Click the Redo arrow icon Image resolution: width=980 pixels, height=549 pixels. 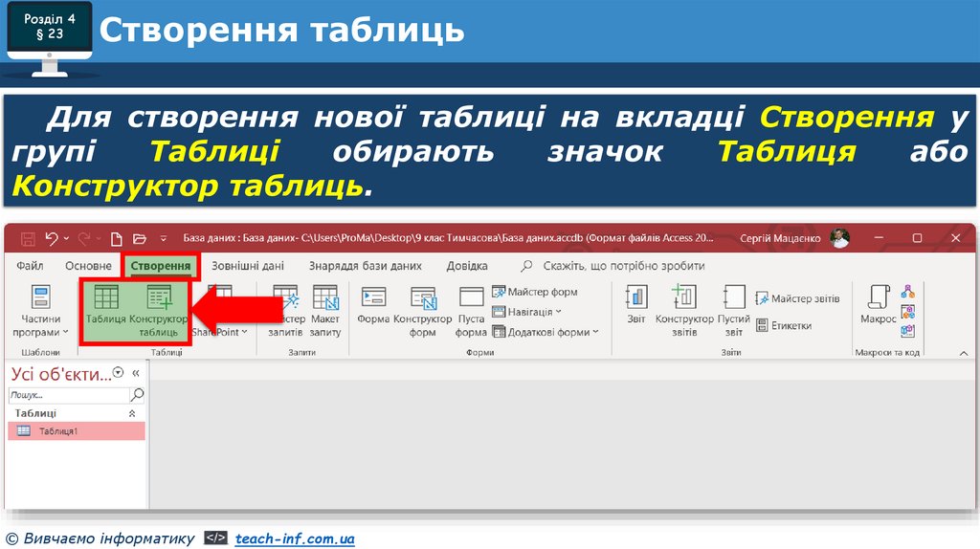click(x=84, y=238)
